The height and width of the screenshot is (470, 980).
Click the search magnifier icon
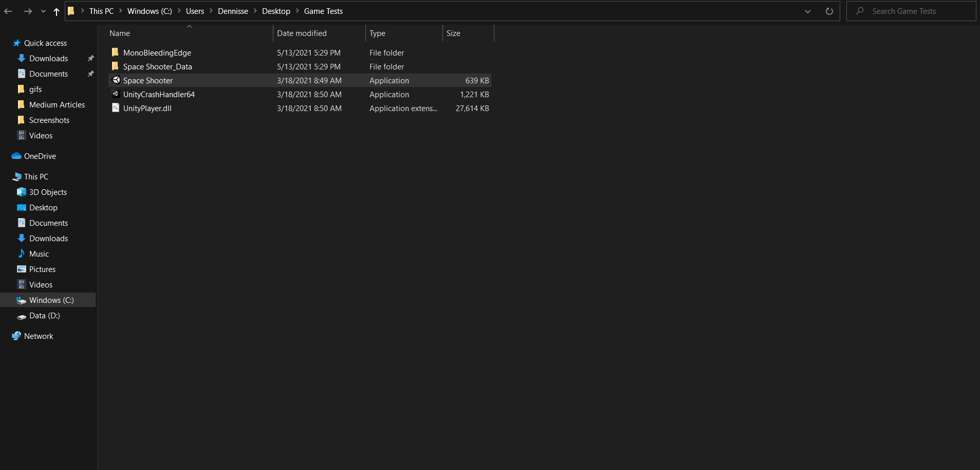(859, 11)
